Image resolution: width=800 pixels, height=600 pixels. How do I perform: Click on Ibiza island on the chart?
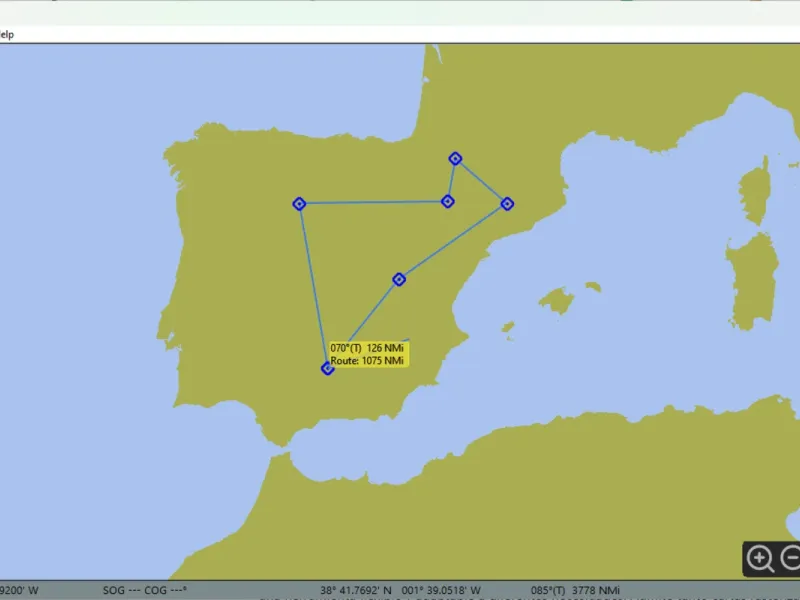[x=508, y=327]
